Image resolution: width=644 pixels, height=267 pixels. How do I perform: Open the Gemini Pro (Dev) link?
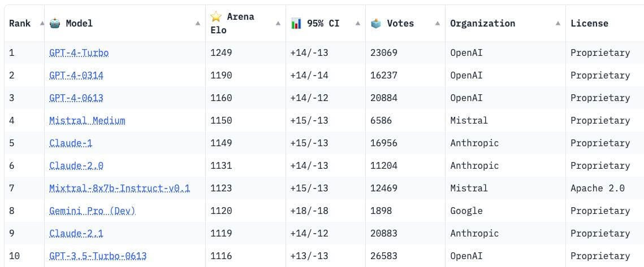click(92, 211)
